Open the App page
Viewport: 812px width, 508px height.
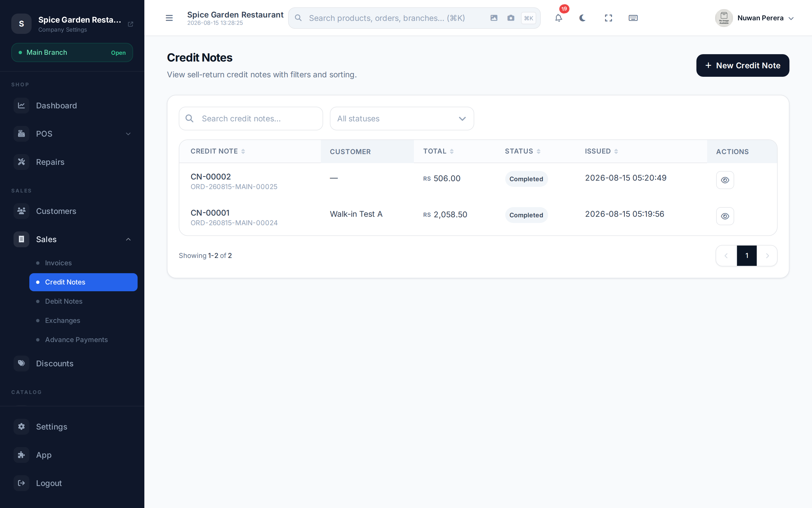click(x=72, y=455)
